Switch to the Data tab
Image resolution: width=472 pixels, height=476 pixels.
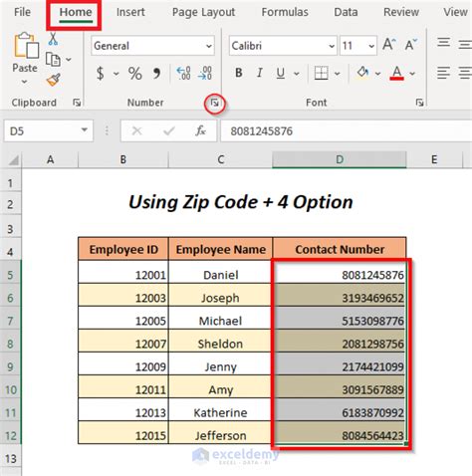(x=346, y=12)
